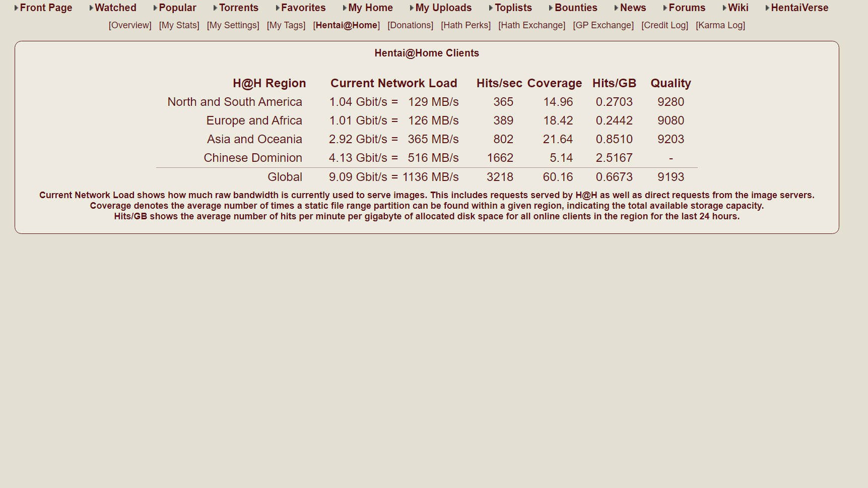The image size is (868, 488).
Task: Select the Hentai@Home tab
Action: pos(347,25)
